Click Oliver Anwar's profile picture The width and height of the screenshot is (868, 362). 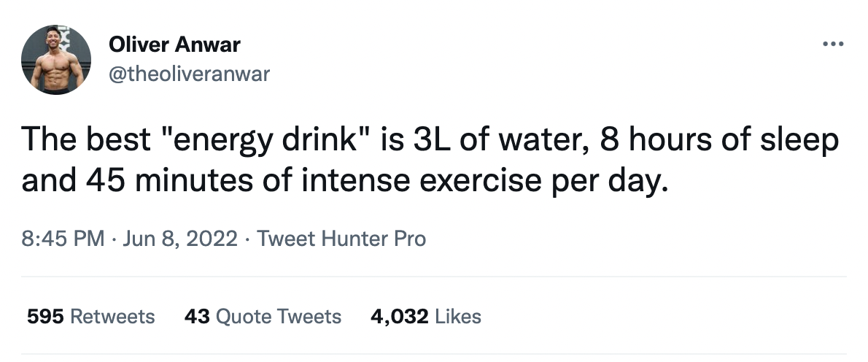coord(56,59)
